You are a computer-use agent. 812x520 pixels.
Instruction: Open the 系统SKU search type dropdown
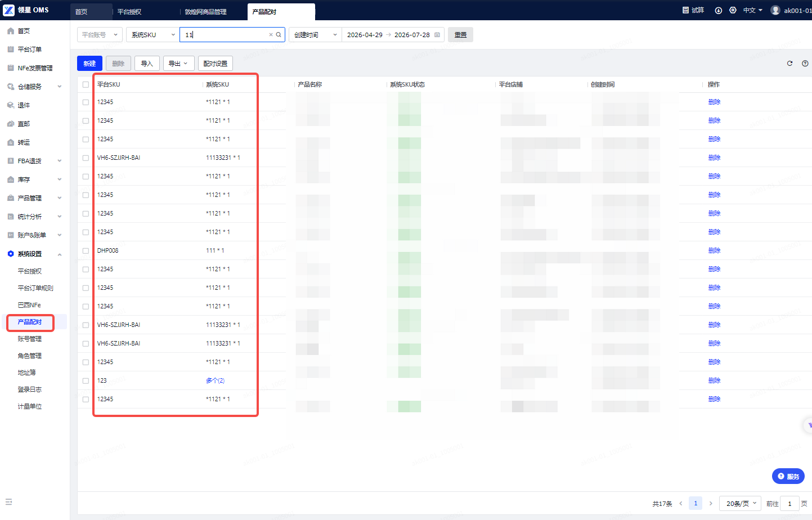[x=152, y=35]
